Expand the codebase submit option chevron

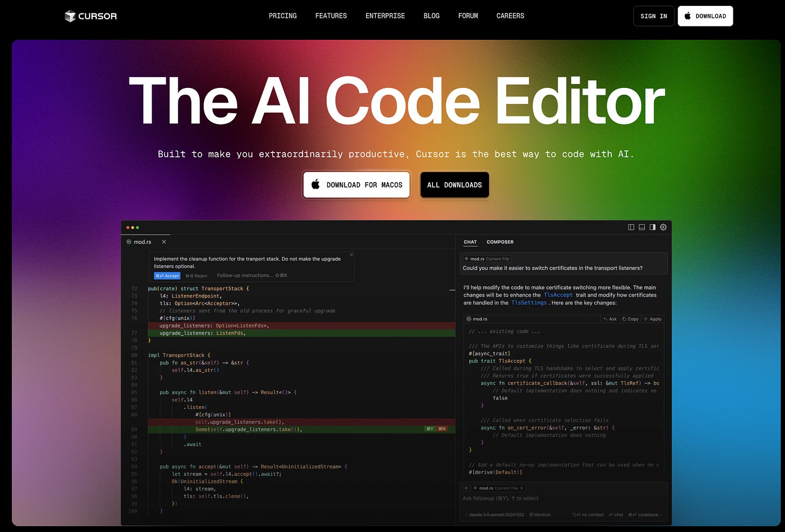point(661,515)
